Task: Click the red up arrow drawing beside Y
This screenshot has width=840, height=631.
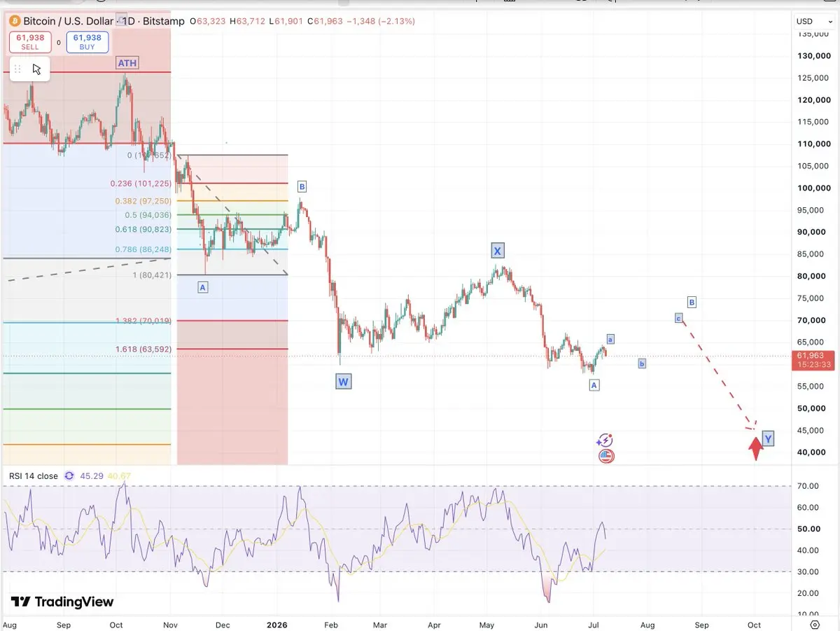Action: coord(755,448)
